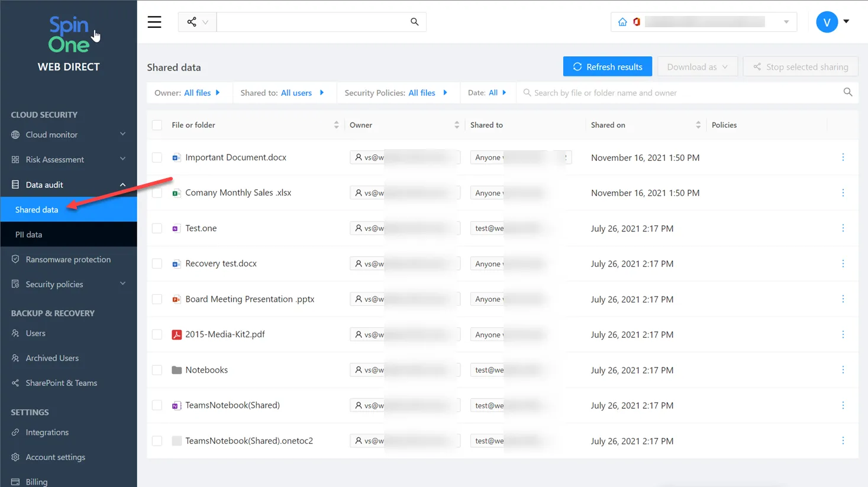Viewport: 868px width, 487px height.
Task: Open the Shared data tab
Action: [38, 209]
